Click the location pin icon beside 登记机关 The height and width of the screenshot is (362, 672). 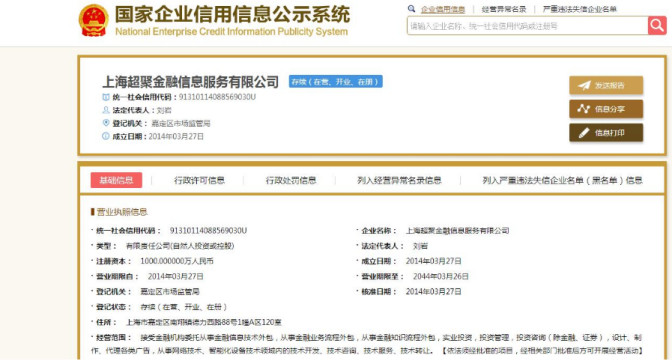point(106,123)
